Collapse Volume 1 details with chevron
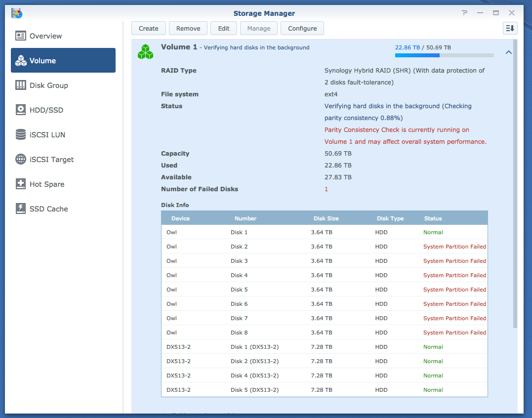This screenshot has width=532, height=418. click(x=508, y=52)
